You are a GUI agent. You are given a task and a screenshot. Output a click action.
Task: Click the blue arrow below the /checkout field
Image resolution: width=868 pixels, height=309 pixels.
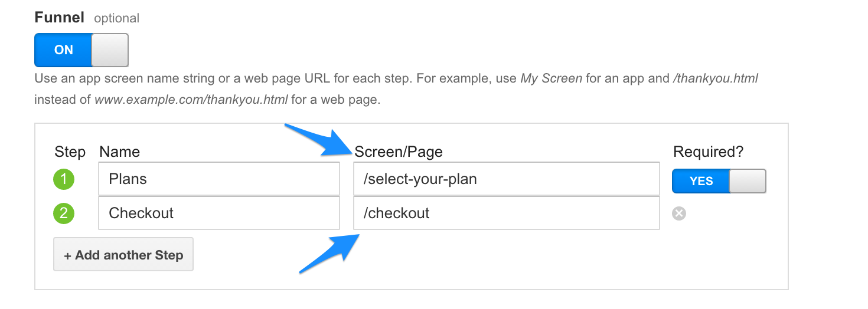[331, 252]
